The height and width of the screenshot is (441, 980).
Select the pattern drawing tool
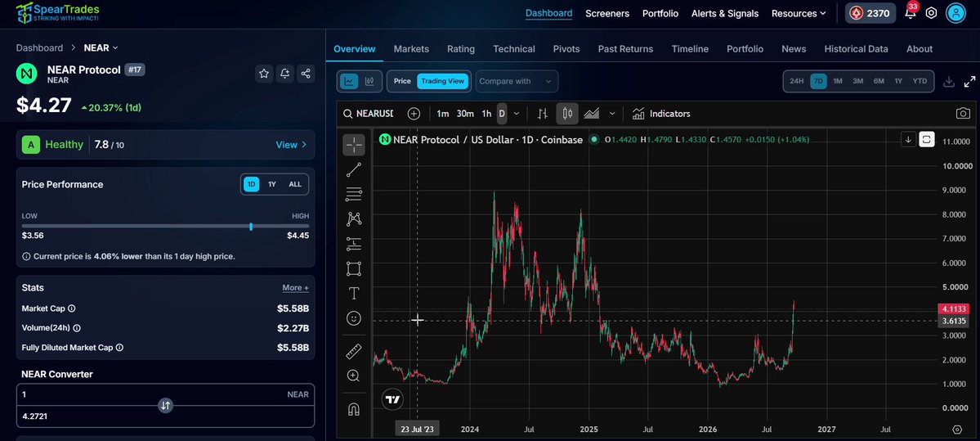354,219
